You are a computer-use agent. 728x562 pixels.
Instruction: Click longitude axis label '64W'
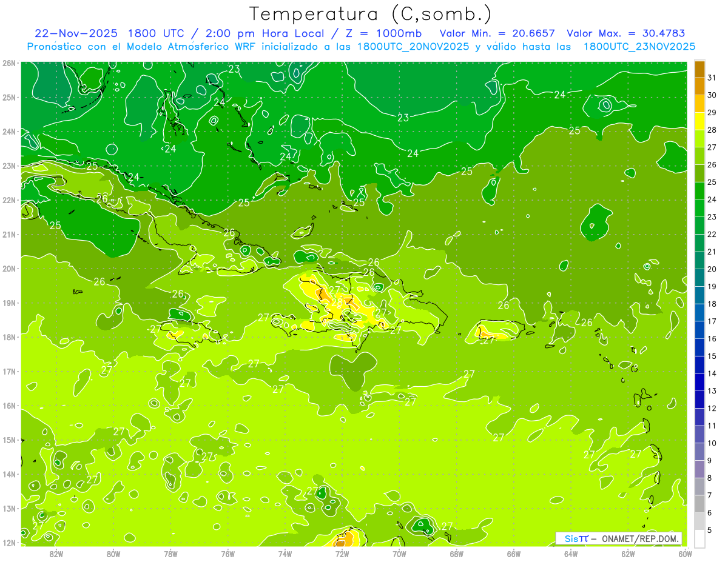tap(571, 553)
